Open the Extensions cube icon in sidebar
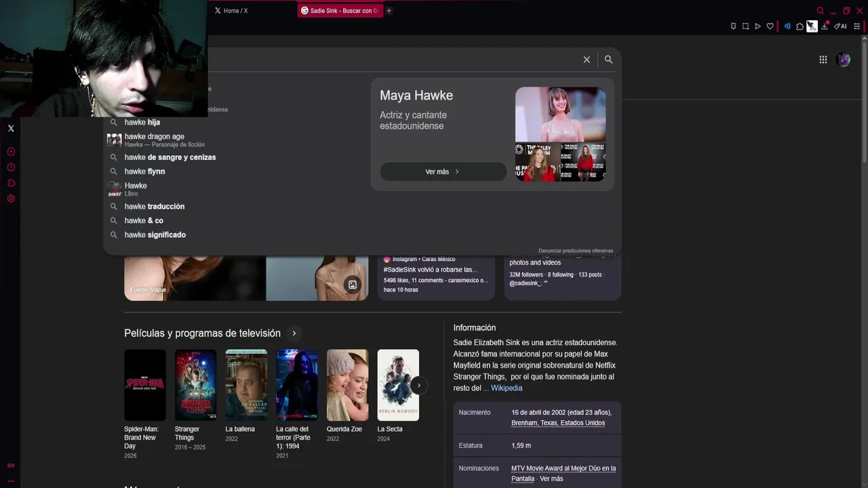Image resolution: width=868 pixels, height=488 pixels. coord(11,183)
